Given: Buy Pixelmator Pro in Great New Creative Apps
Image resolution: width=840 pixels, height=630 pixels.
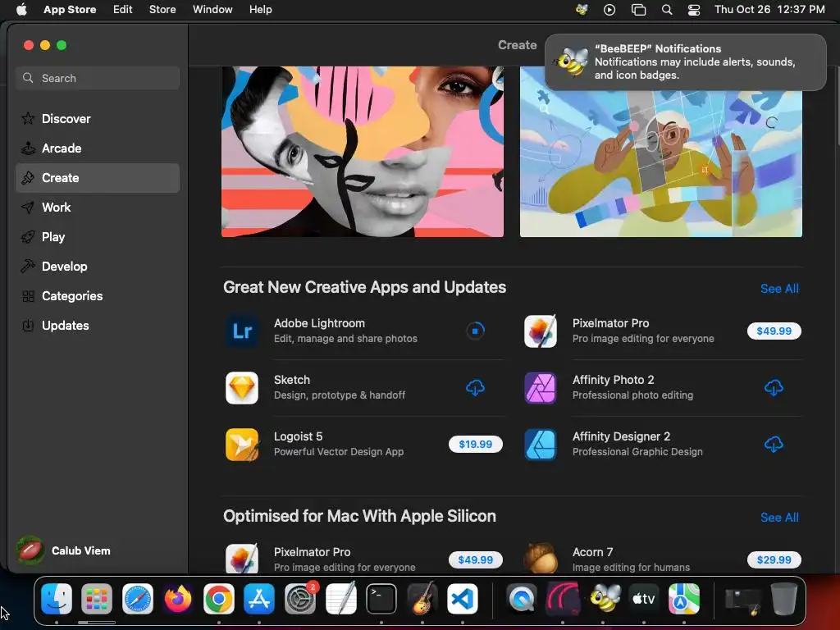Looking at the screenshot, I should [x=774, y=331].
